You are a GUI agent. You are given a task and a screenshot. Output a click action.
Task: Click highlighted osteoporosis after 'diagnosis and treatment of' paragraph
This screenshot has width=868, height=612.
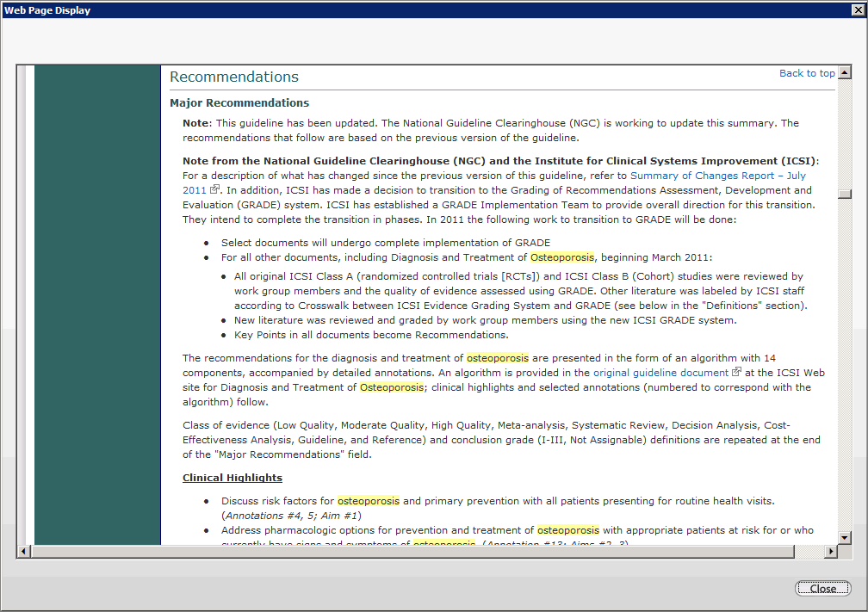[x=498, y=358]
